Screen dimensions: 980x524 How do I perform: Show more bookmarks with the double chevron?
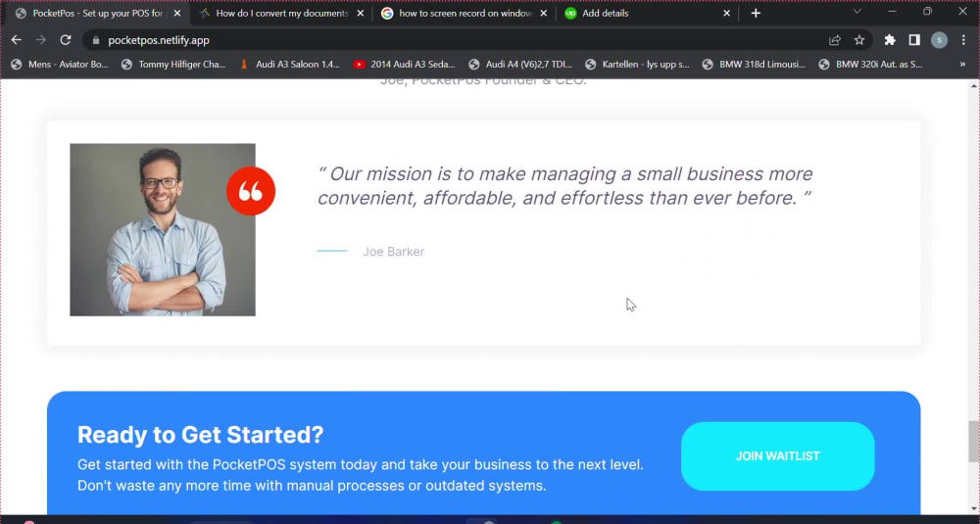pyautogui.click(x=962, y=64)
